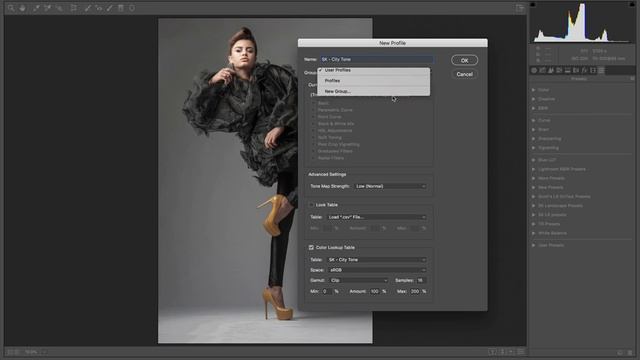The width and height of the screenshot is (640, 360).
Task: Expand the User Presets group
Action: 533,245
